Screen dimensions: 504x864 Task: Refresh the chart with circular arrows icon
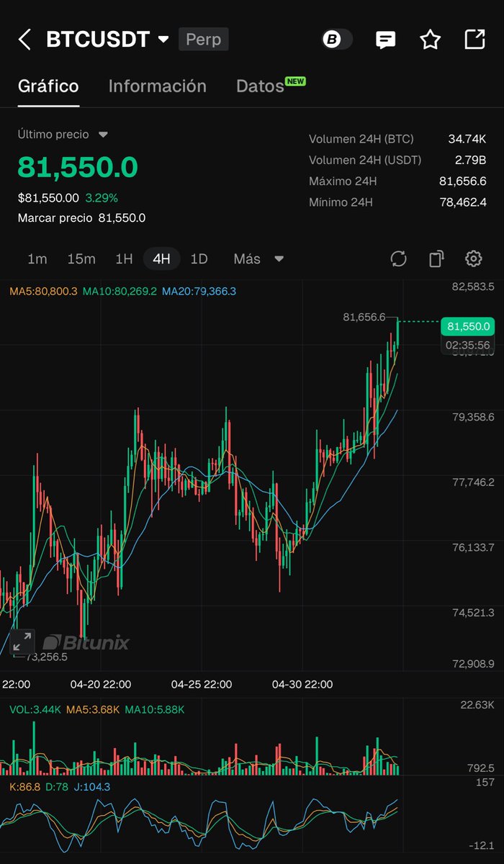399,259
